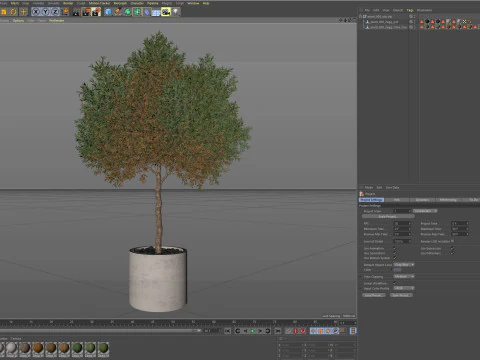The width and height of the screenshot is (480, 360).
Task: Select the last green leaf material thumbnail
Action: (x=103, y=349)
